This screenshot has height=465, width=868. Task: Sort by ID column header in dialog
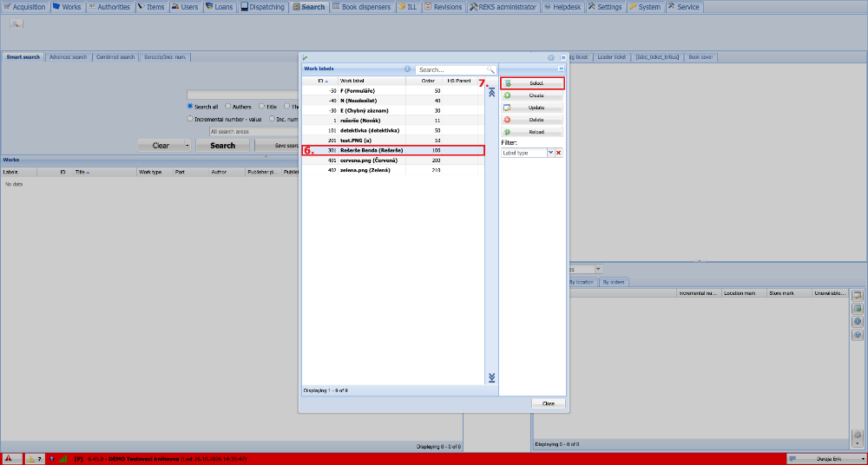click(x=320, y=81)
